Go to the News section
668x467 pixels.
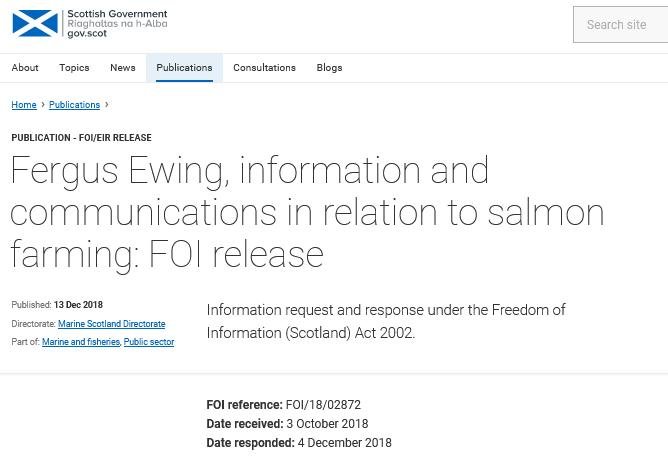point(123,68)
